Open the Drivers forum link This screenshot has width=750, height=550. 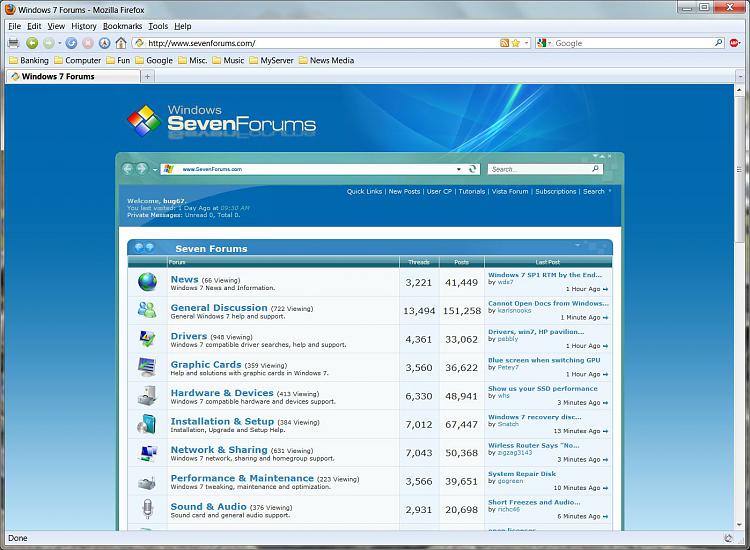coord(189,336)
